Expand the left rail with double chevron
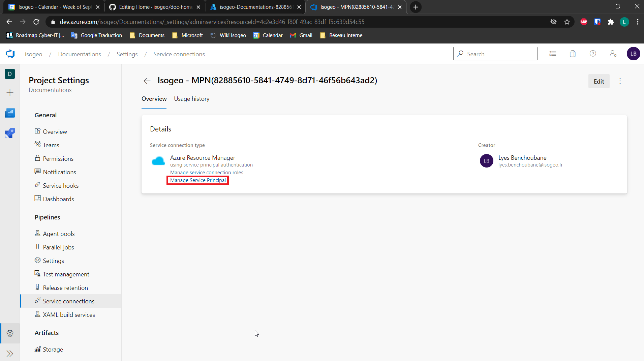644x361 pixels. 10,354
